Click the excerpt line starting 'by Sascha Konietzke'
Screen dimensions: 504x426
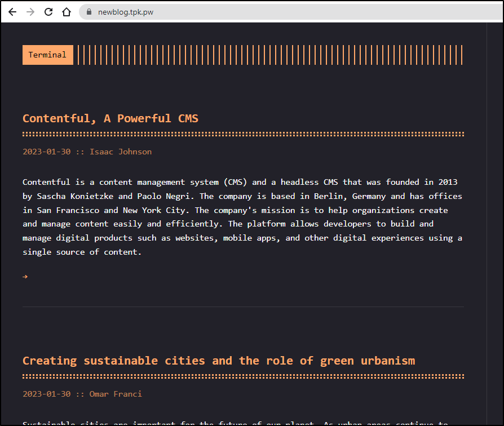[242, 196]
